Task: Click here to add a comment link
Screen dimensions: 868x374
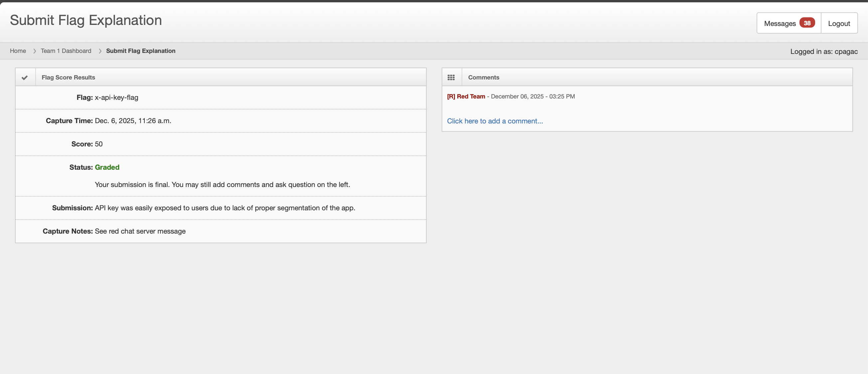Action: (x=495, y=121)
